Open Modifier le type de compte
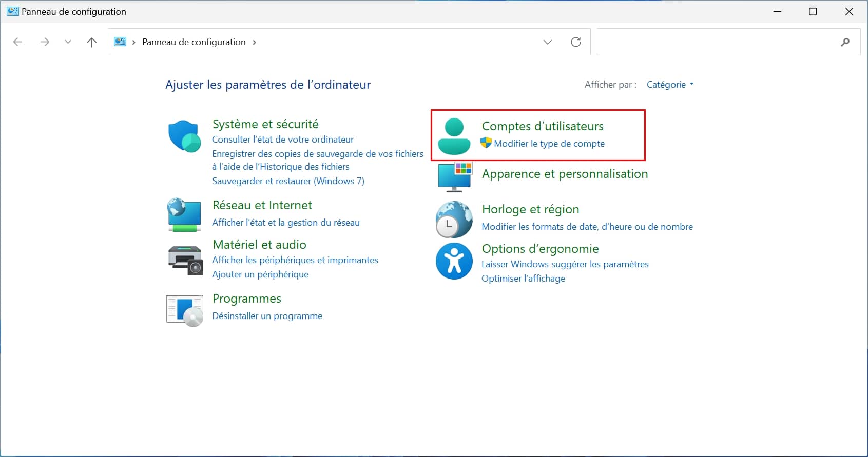Image resolution: width=868 pixels, height=457 pixels. pyautogui.click(x=549, y=144)
